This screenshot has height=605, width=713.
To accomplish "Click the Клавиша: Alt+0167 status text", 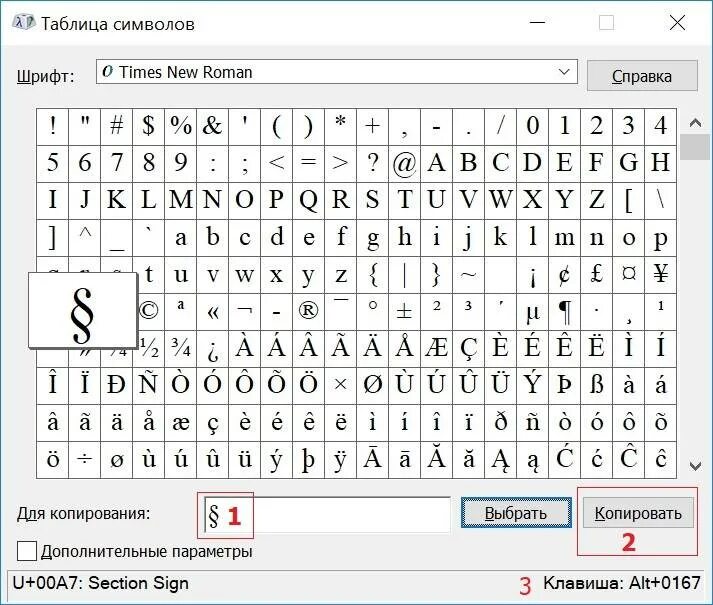I will 622,583.
